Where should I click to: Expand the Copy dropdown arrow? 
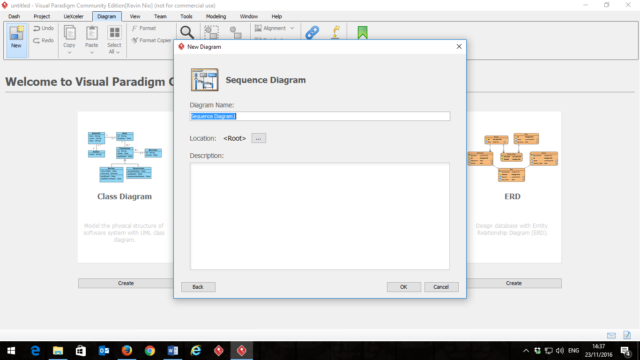point(69,53)
